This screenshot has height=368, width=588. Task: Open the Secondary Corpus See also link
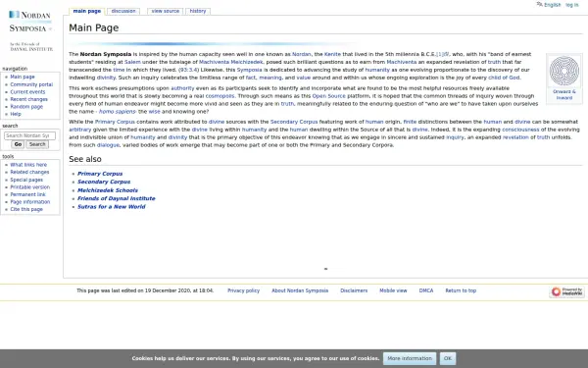(x=104, y=182)
